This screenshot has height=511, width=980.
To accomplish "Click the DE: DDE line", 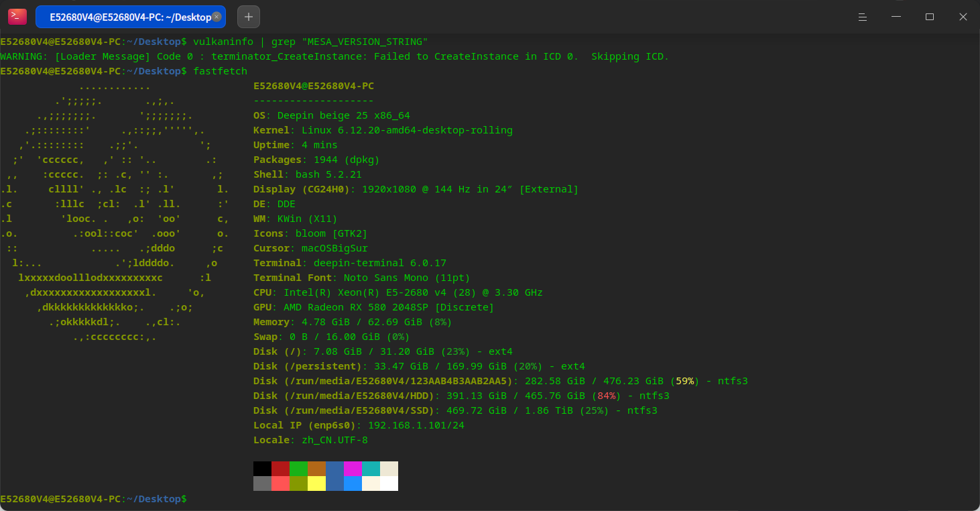I will click(x=274, y=204).
